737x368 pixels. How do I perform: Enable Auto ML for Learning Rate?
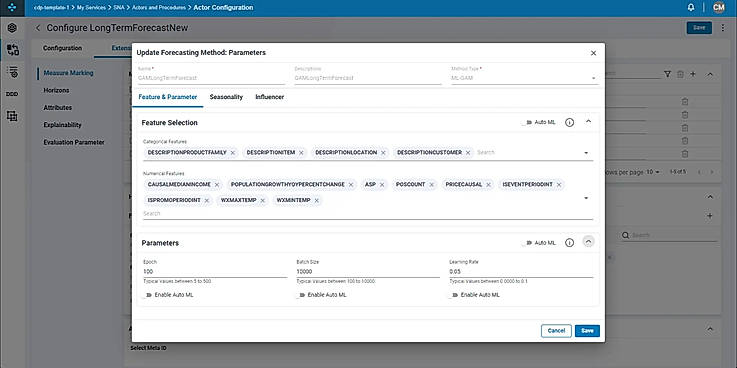coord(454,295)
